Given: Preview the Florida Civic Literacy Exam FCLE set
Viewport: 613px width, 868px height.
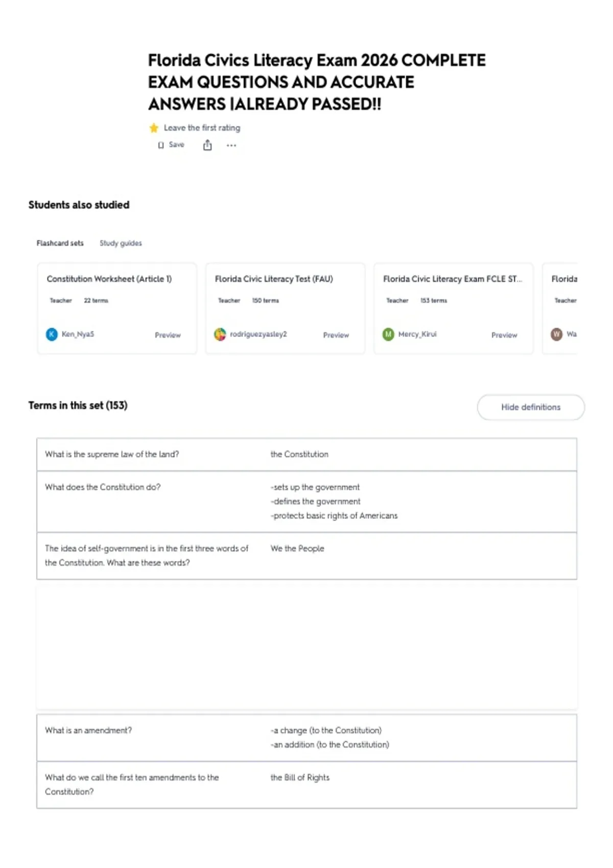Looking at the screenshot, I should point(504,335).
